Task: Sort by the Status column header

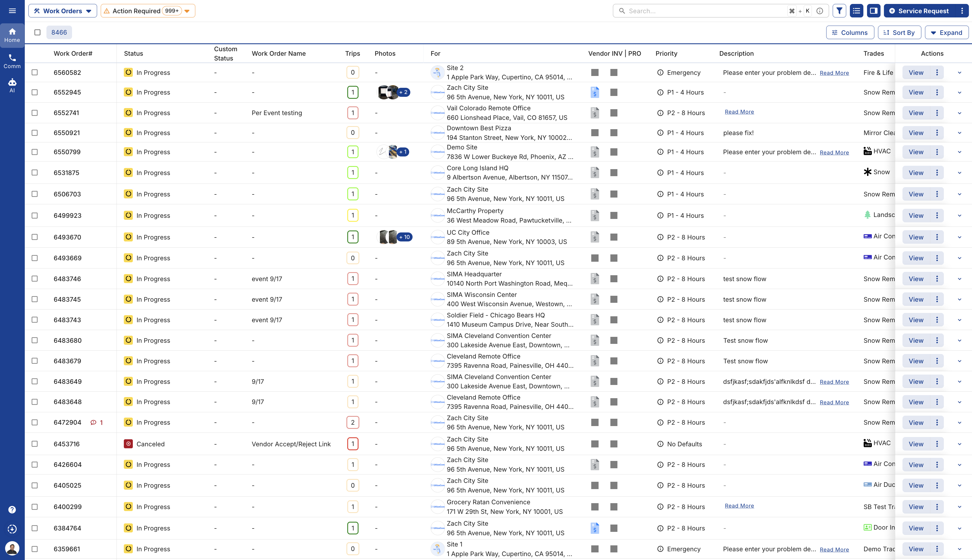Action: tap(133, 53)
